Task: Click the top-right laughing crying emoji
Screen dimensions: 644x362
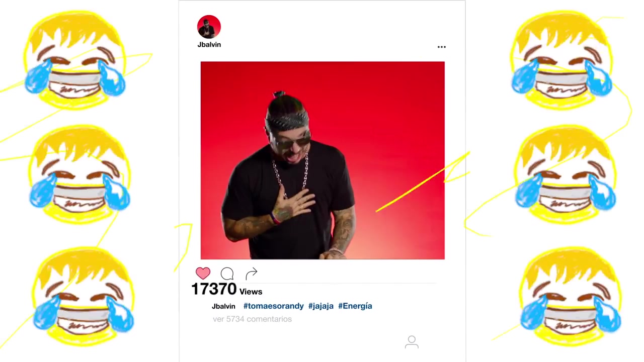Action: (562, 60)
